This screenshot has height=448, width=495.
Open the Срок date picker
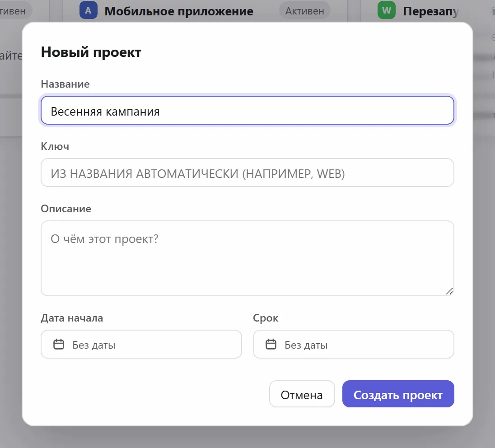[353, 344]
